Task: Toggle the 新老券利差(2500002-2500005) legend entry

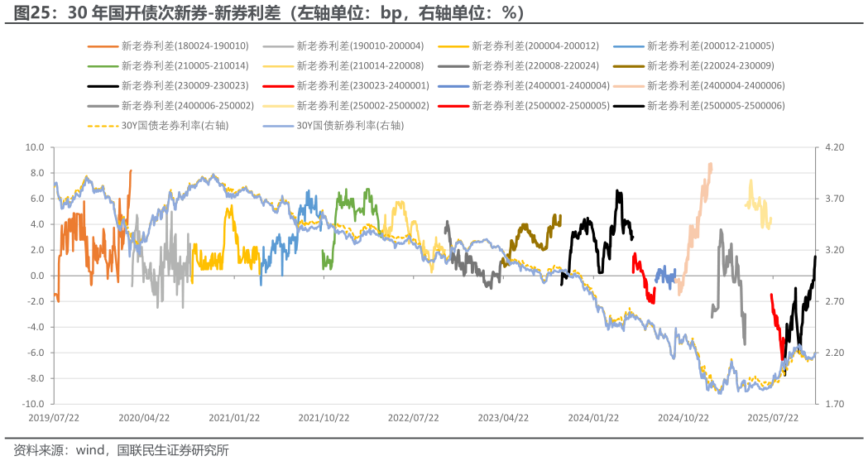Action: pos(540,106)
